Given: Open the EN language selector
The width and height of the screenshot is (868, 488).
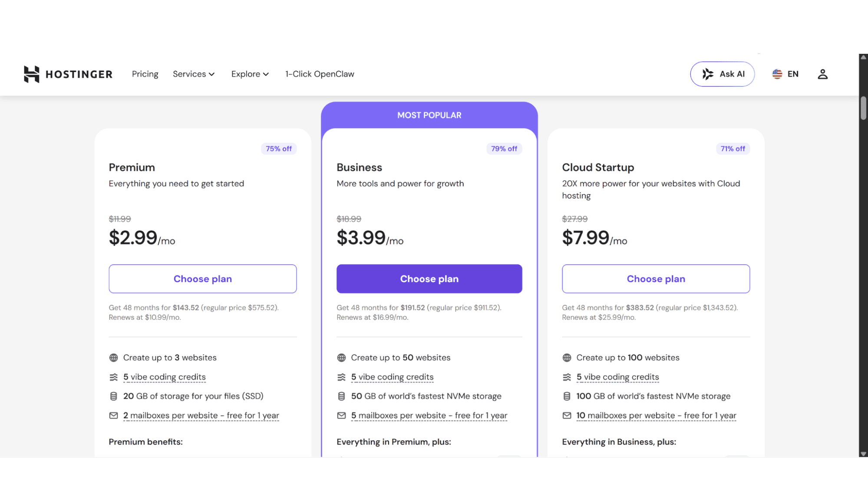Looking at the screenshot, I should pos(785,74).
